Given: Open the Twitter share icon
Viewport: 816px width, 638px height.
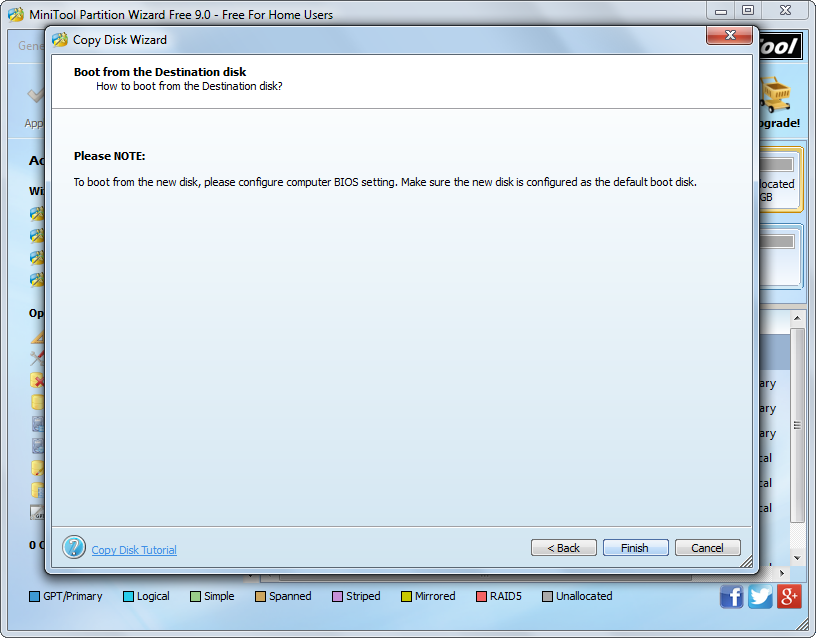Looking at the screenshot, I should coord(760,596).
